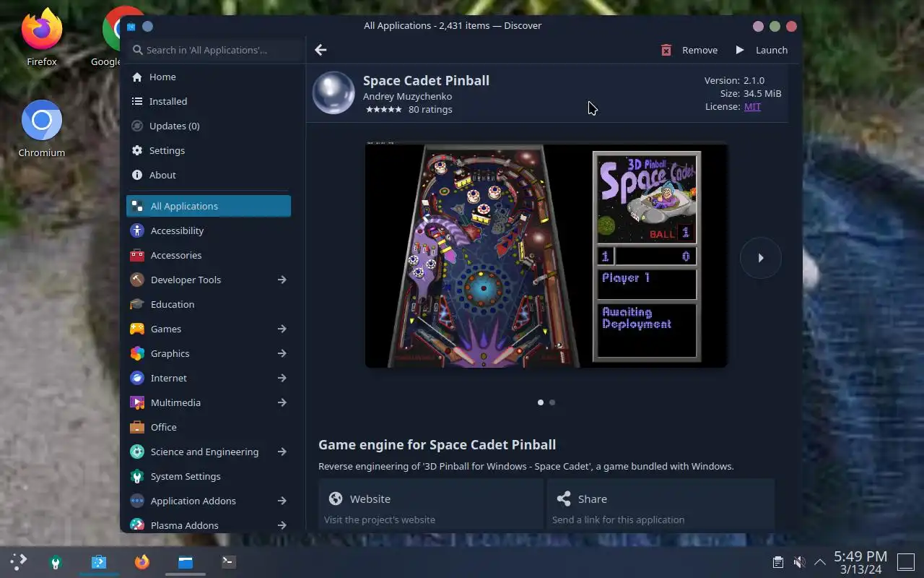Open the About page
This screenshot has width=924, height=578.
pyautogui.click(x=209, y=175)
